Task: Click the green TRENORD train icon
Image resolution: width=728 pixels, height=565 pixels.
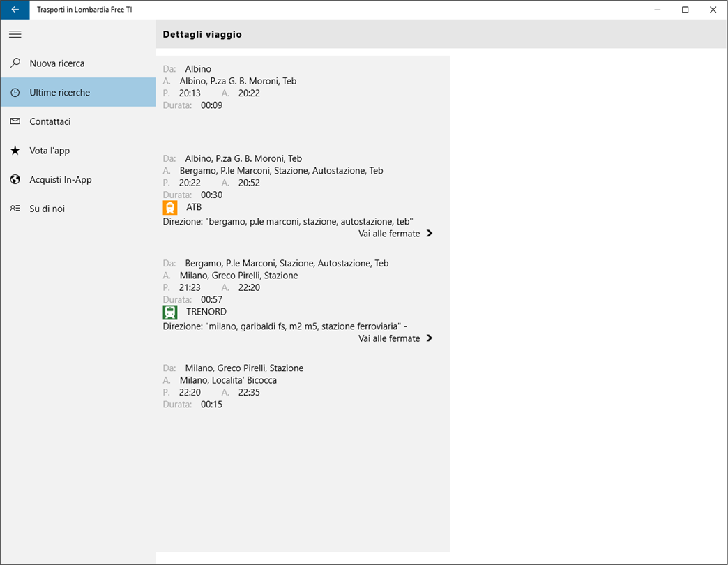Action: pyautogui.click(x=170, y=312)
